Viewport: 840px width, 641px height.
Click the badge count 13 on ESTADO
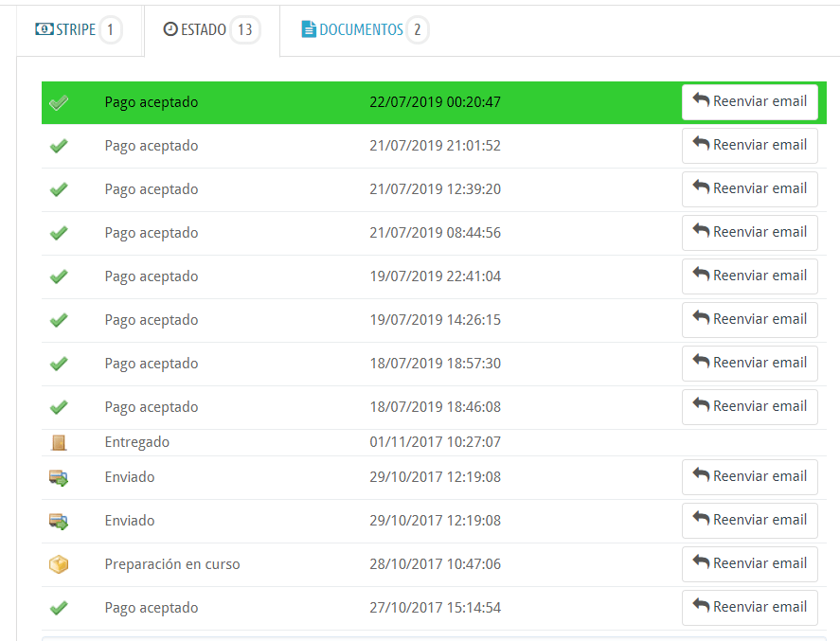click(245, 29)
